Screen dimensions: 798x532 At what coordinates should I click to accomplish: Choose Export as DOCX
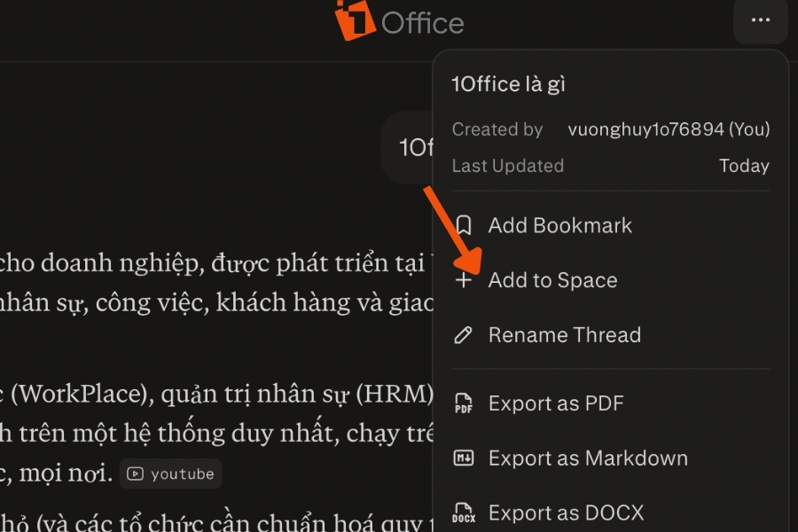[610, 512]
